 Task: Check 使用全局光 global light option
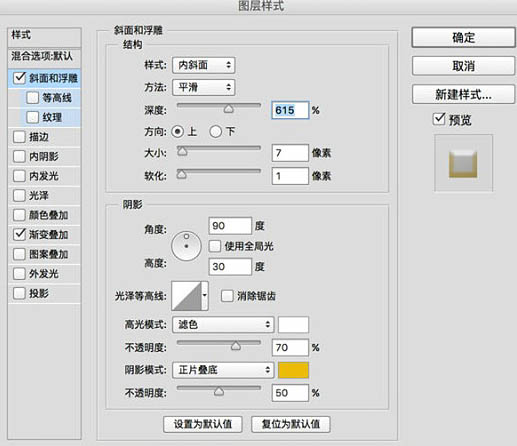coord(214,246)
